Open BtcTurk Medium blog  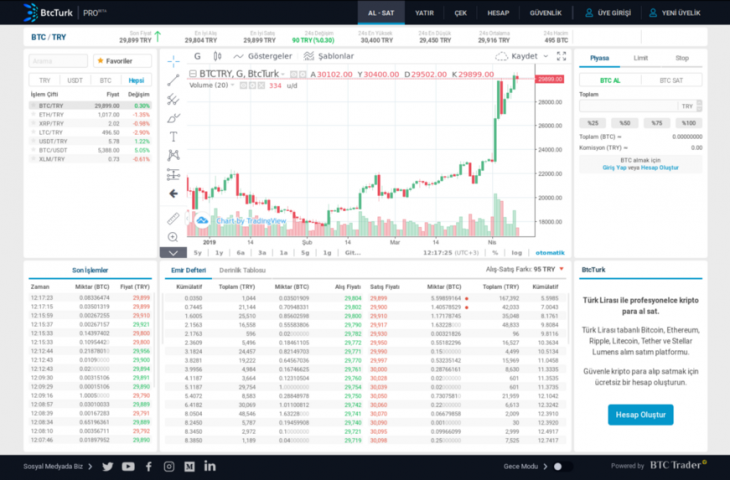point(189,466)
